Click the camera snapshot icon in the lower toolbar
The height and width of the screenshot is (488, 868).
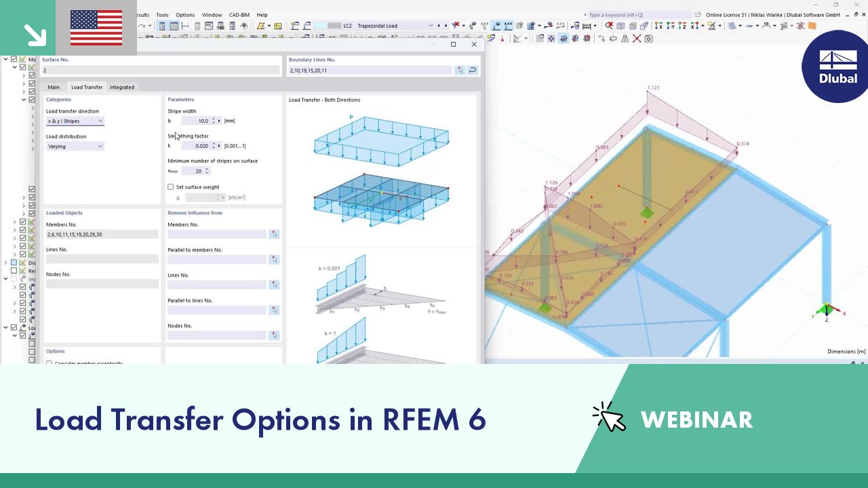pos(648,39)
